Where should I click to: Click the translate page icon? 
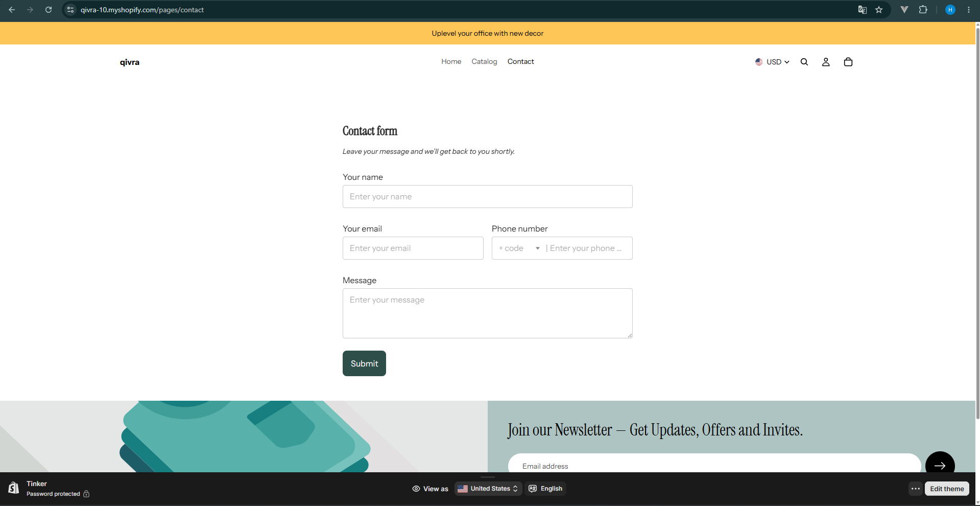point(863,10)
